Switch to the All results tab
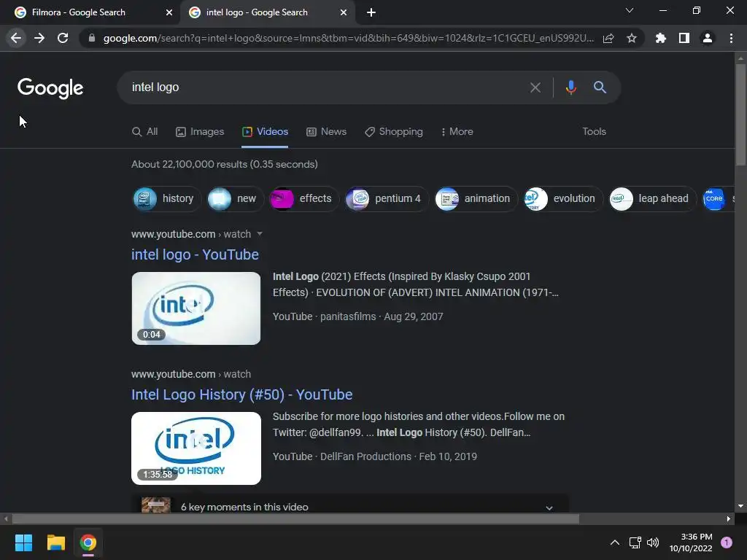 (145, 132)
